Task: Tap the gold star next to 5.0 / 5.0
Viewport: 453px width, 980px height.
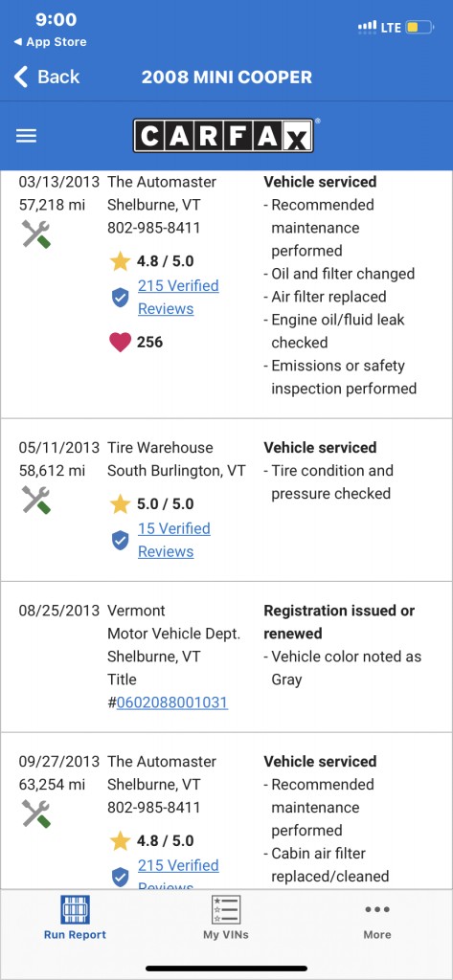Action: click(120, 503)
